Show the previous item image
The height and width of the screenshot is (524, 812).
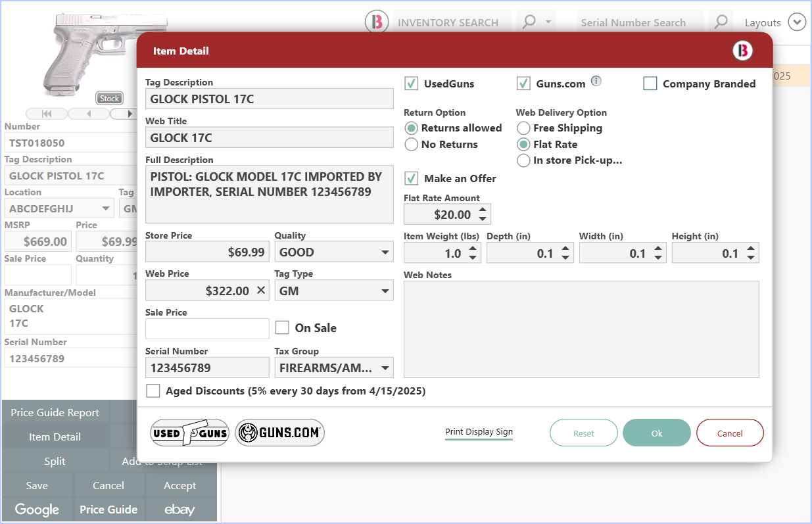tap(89, 114)
